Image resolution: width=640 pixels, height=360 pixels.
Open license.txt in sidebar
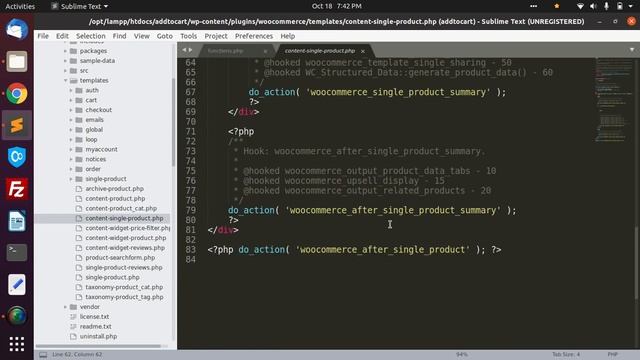pos(94,316)
